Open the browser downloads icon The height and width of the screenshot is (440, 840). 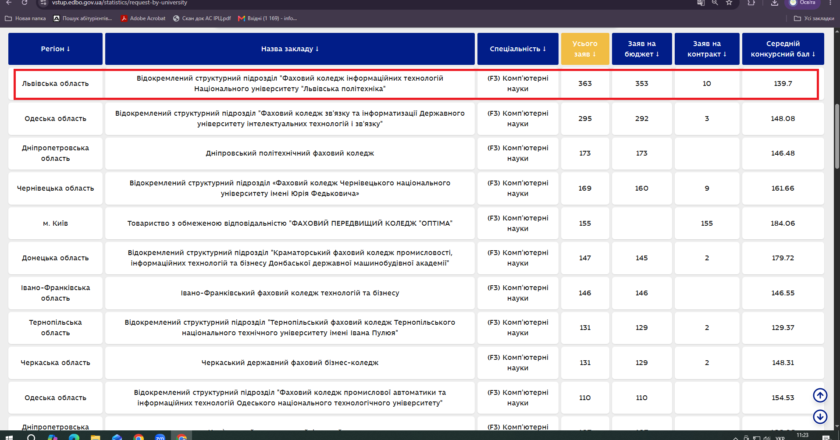point(774,3)
